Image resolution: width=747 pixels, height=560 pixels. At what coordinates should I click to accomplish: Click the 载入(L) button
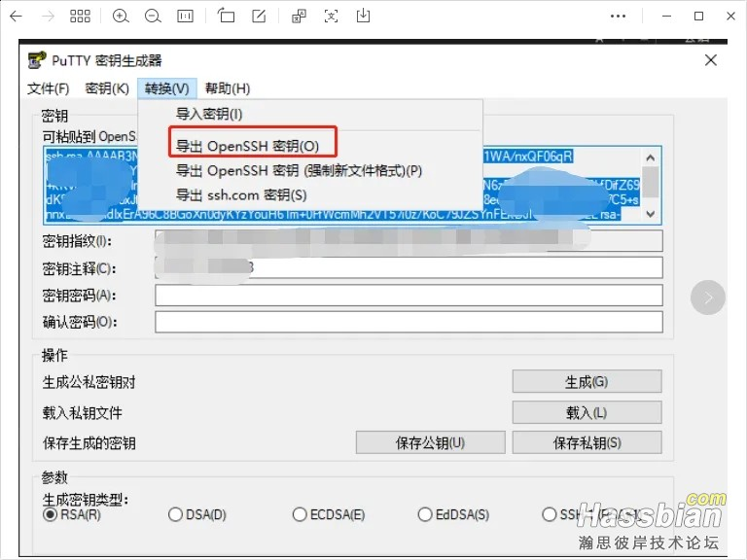[587, 412]
